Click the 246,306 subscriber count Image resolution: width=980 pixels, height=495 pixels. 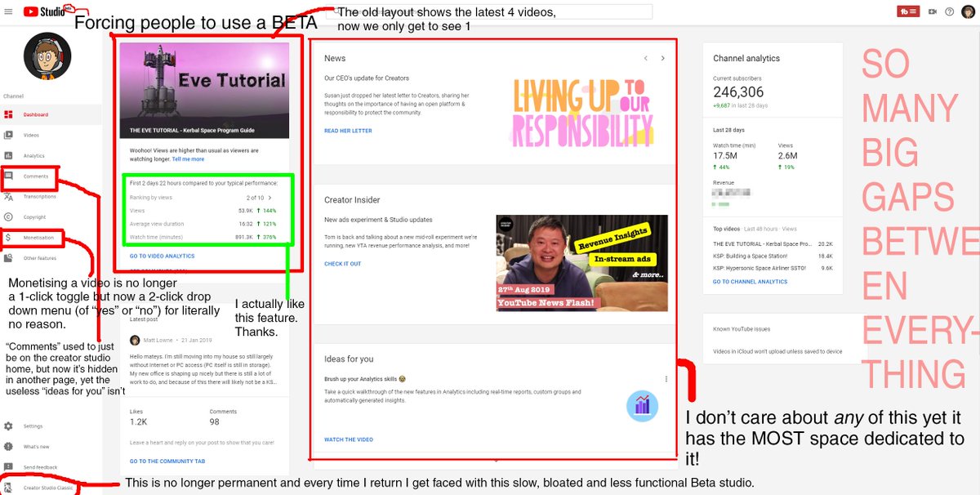738,92
